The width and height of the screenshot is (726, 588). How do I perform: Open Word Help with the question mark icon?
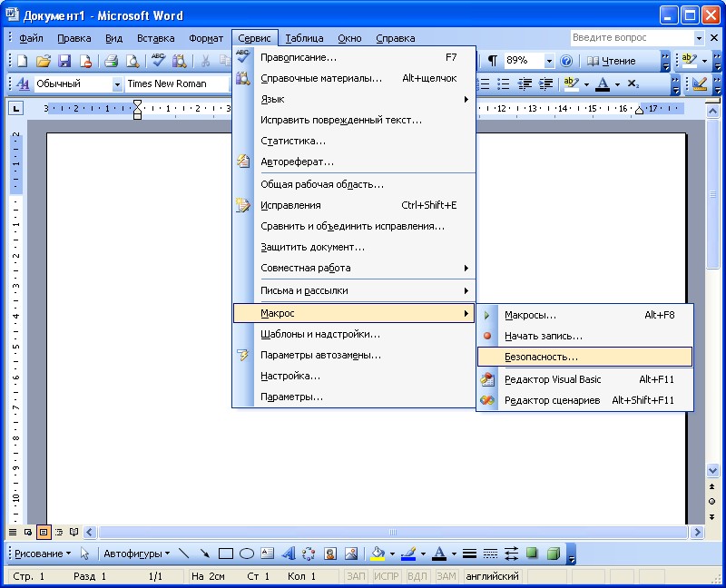(x=565, y=61)
